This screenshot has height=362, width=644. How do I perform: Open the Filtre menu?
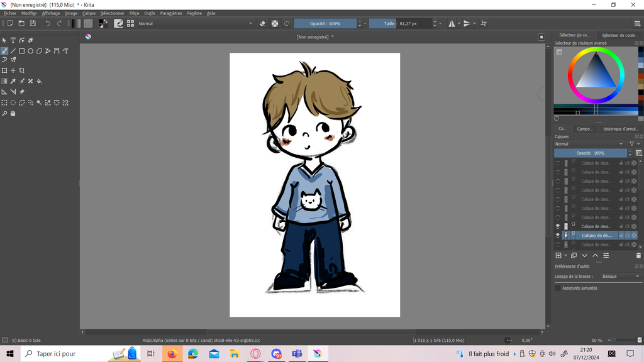coord(134,13)
